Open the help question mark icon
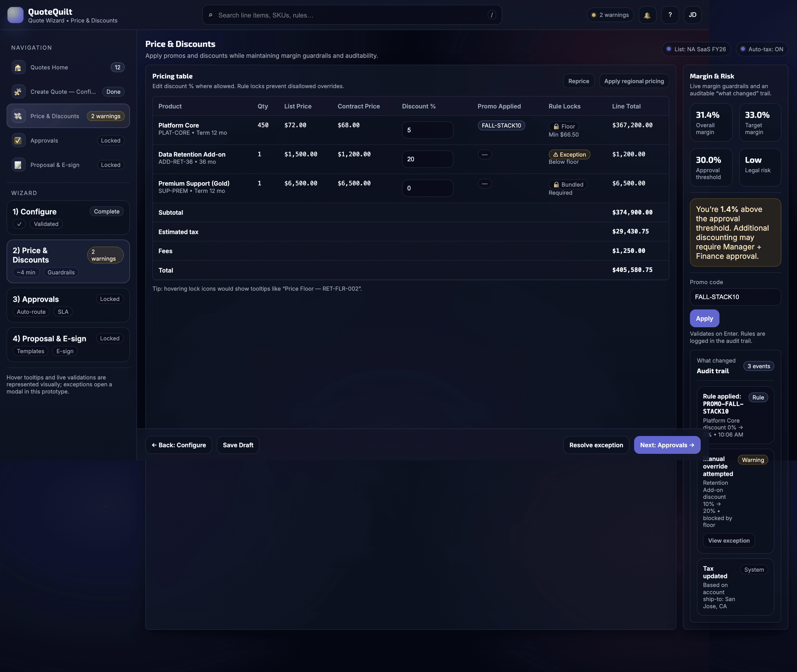 point(670,15)
